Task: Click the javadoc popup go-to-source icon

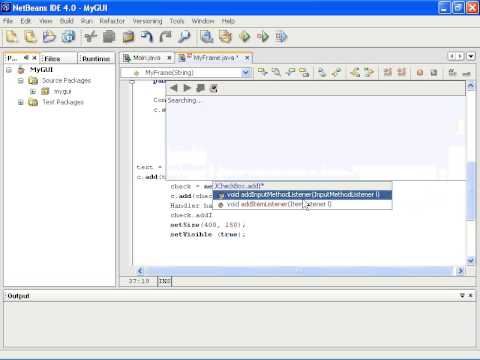Action: click(214, 88)
